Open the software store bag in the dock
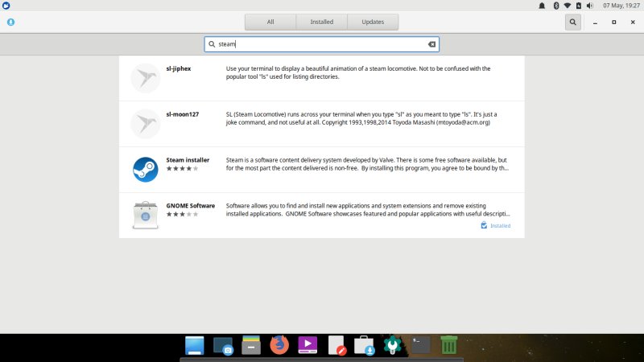Screen dimensions: 644x362 pos(365,345)
